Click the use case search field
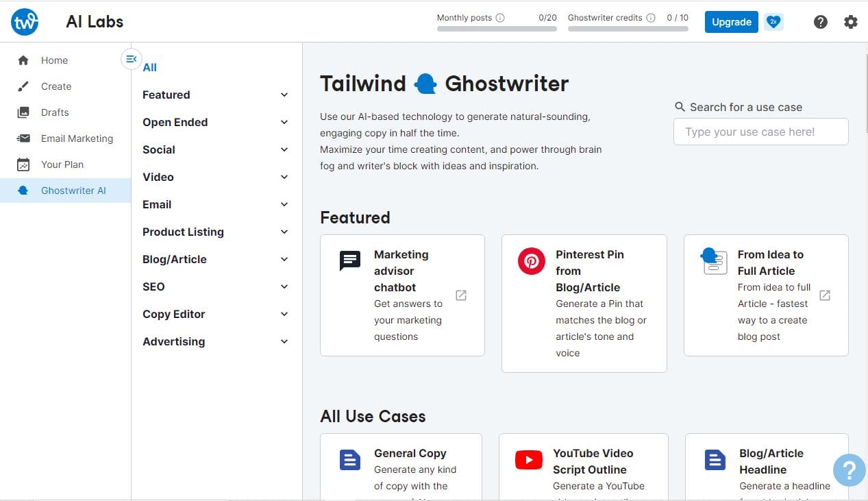 (760, 132)
